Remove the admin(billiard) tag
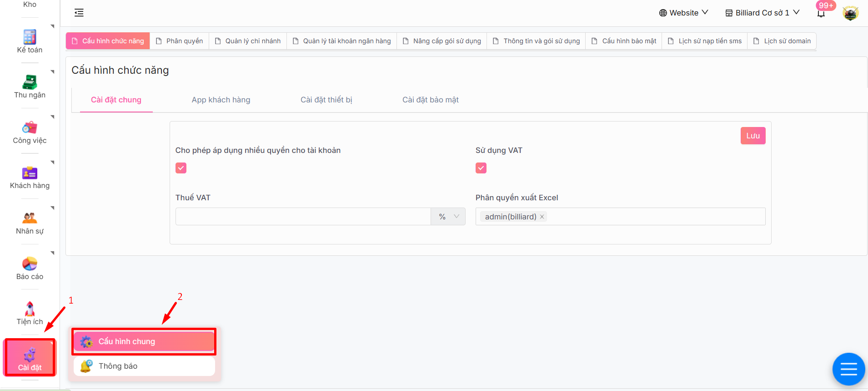 point(542,217)
